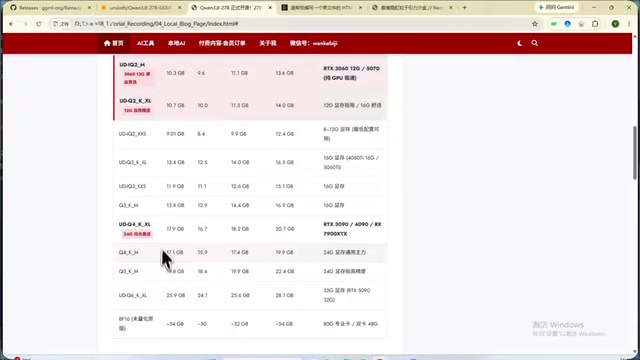The image size is (640, 360).
Task: Click the 15.1 GB cell in UD-IQ3_XXS row
Action: pyautogui.click(x=284, y=186)
